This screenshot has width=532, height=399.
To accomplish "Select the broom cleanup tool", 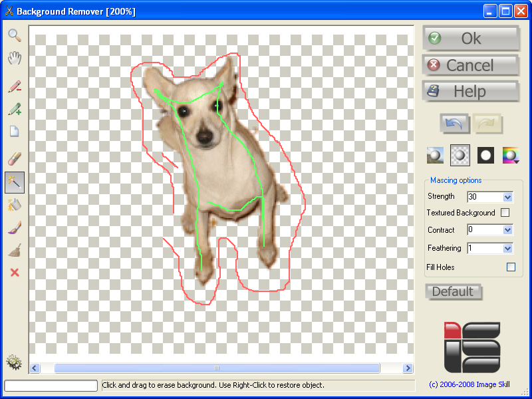I will tap(15, 250).
